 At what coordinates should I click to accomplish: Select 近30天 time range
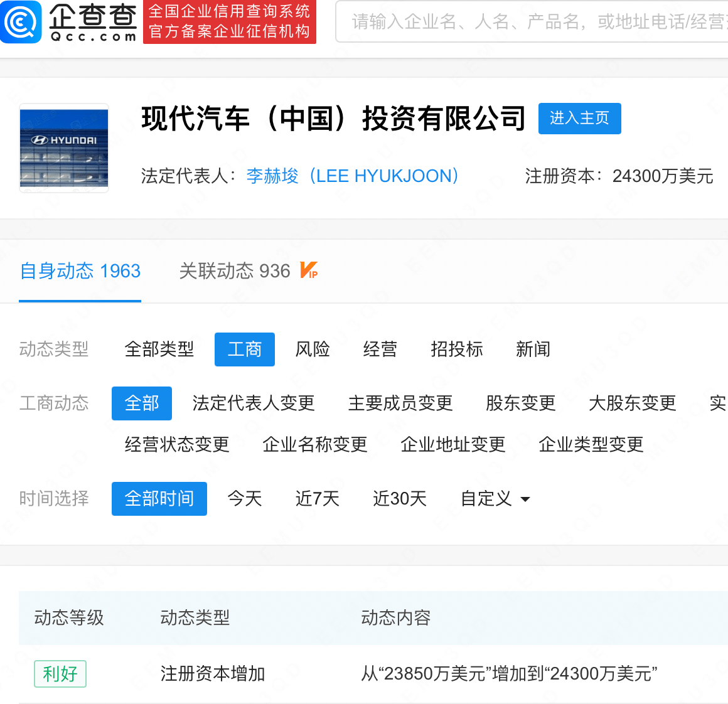(x=400, y=499)
